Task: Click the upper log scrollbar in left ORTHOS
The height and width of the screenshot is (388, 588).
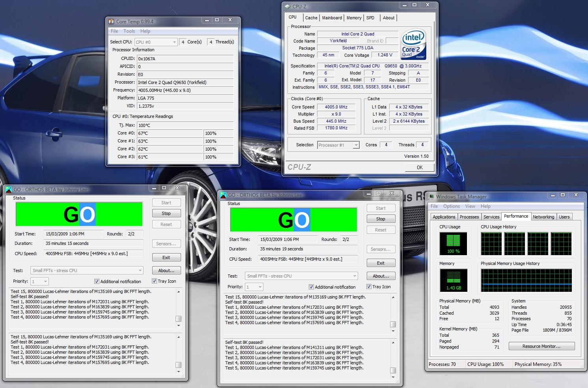Action: coord(179,309)
